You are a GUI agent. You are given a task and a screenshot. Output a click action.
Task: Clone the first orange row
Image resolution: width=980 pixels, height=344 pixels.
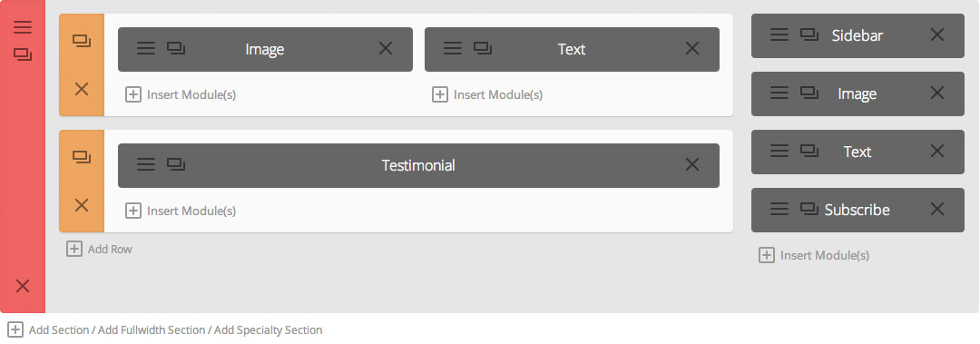pyautogui.click(x=82, y=41)
